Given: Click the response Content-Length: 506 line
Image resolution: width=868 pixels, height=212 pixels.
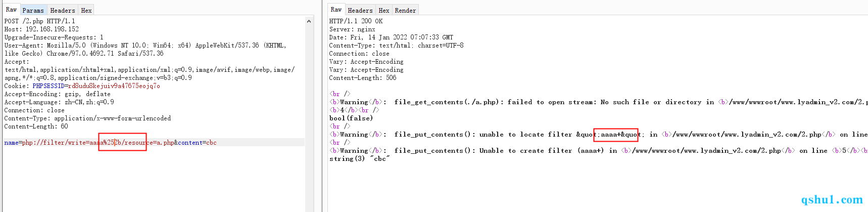Looking at the screenshot, I should click(363, 78).
